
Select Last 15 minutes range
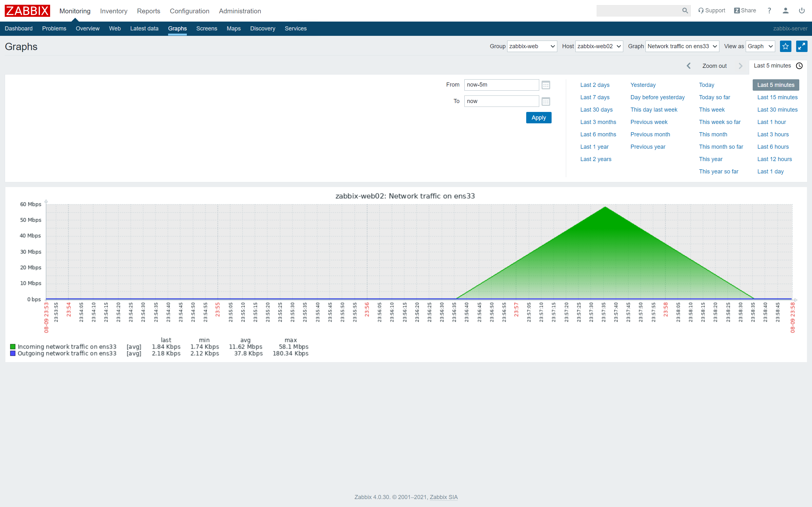click(777, 97)
